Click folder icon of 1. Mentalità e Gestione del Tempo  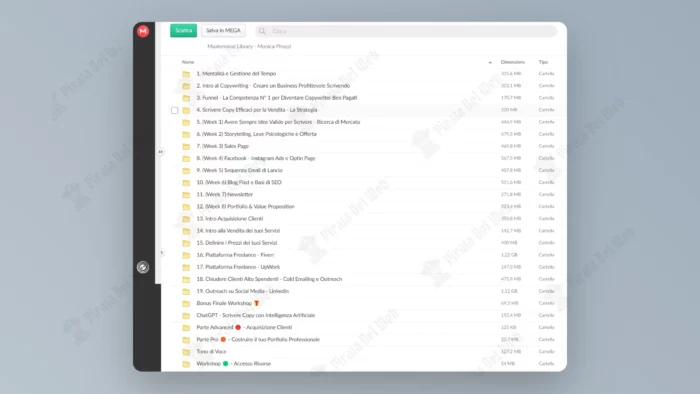click(186, 74)
